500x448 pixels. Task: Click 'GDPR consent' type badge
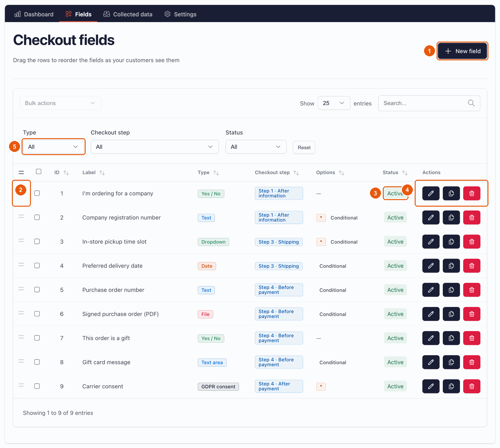[x=218, y=386]
